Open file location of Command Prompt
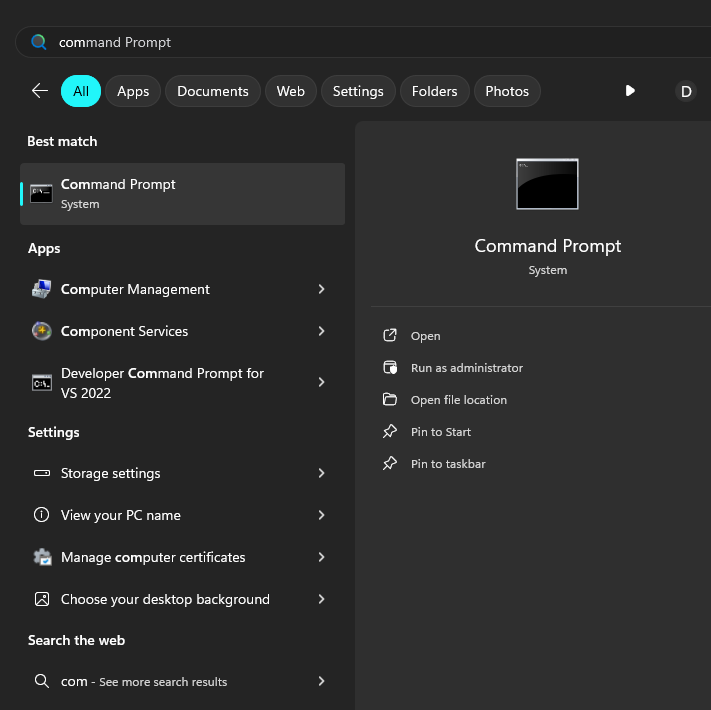Viewport: 711px width, 710px height. click(458, 400)
